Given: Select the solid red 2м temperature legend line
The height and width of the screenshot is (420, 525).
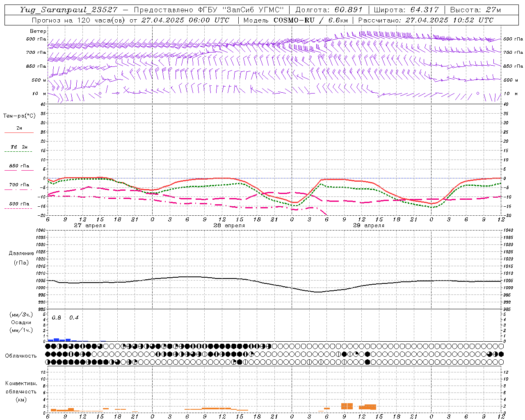Looking at the screenshot, I should point(19,132).
